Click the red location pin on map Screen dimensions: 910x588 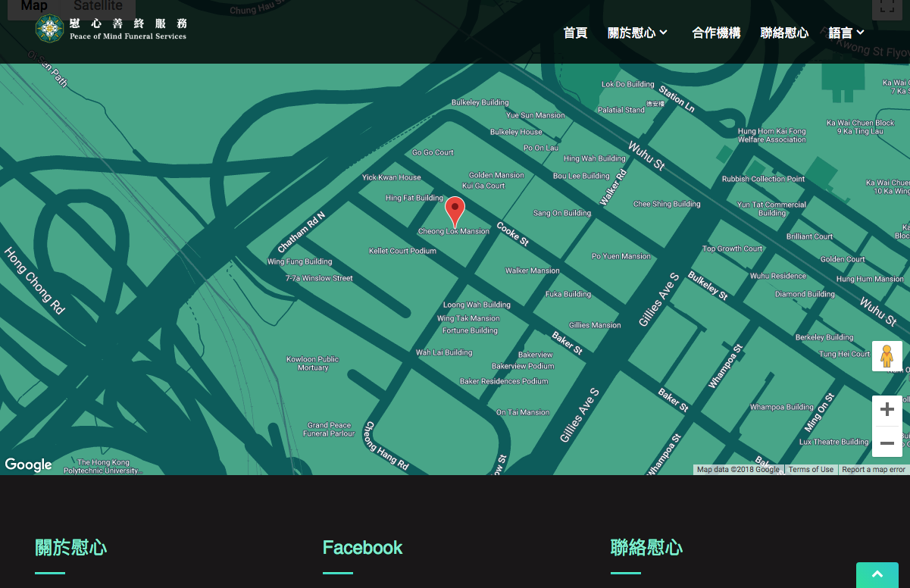tap(455, 211)
